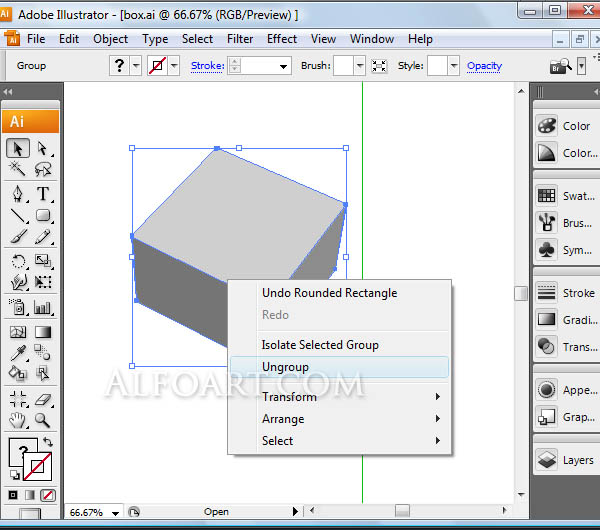The width and height of the screenshot is (600, 530).
Task: Open the zoom level dropdown
Action: pyautogui.click(x=116, y=513)
